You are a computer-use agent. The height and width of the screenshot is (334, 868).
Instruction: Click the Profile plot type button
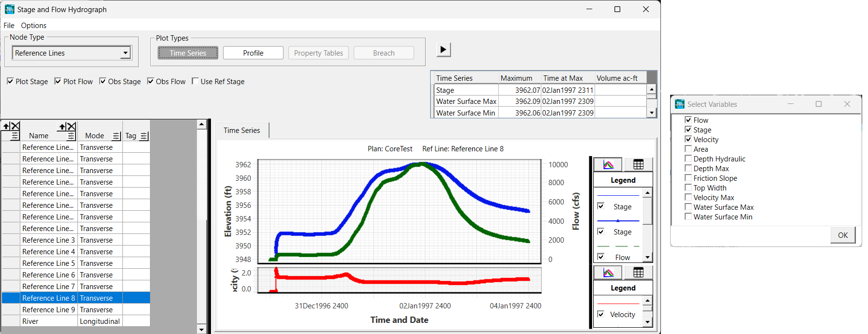pyautogui.click(x=253, y=53)
